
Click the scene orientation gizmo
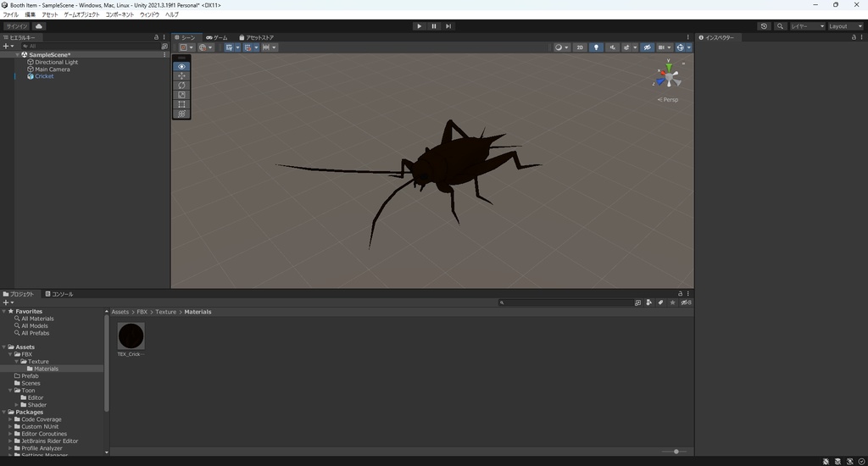[x=669, y=77]
